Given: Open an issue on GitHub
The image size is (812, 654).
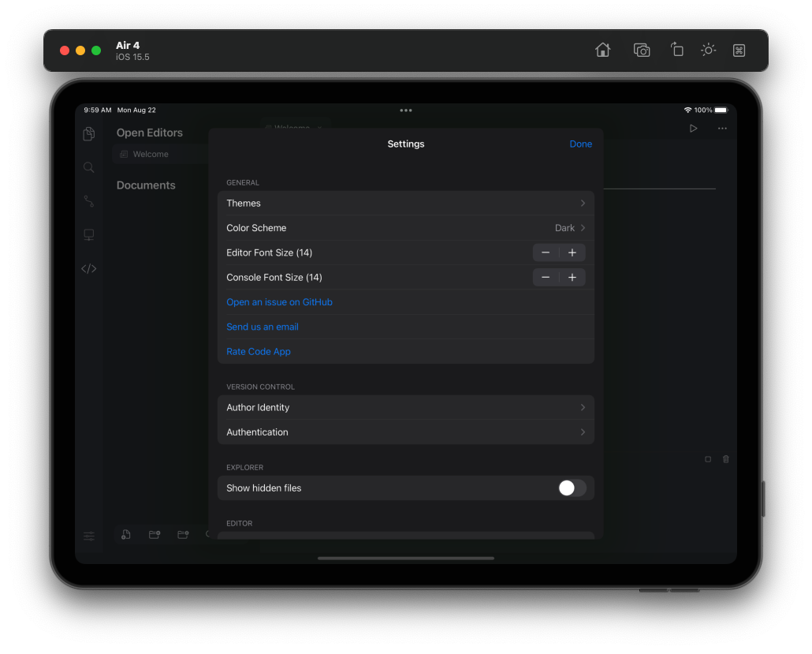Looking at the screenshot, I should coord(279,301).
